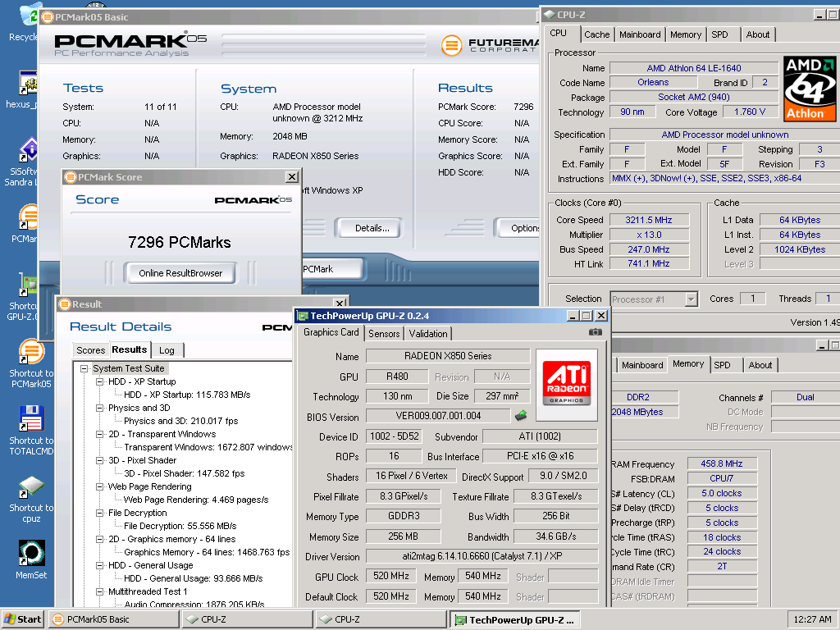The height and width of the screenshot is (630, 840).
Task: Click the AMD Athlon 64 logo in CPU-Z
Action: [x=810, y=89]
